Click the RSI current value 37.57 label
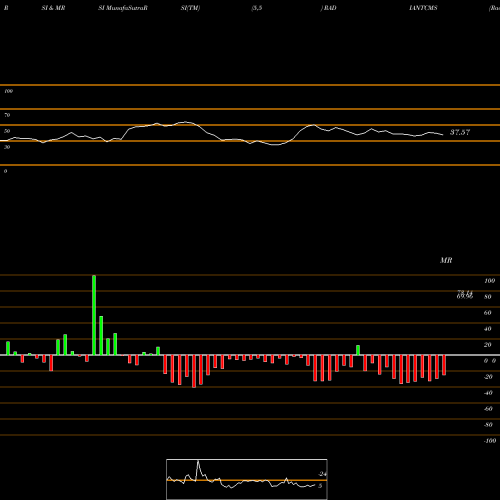The height and width of the screenshot is (500, 500). click(x=460, y=132)
